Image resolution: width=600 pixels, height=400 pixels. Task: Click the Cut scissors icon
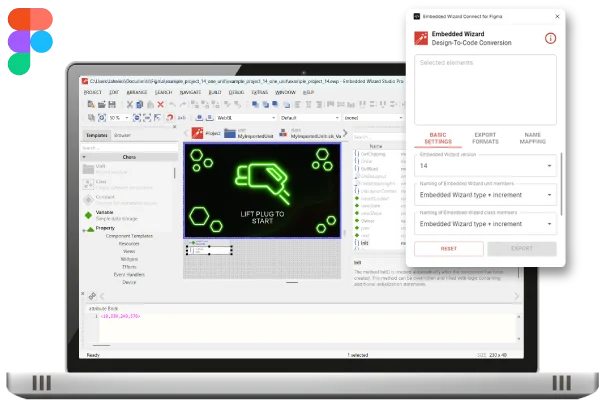pos(130,104)
